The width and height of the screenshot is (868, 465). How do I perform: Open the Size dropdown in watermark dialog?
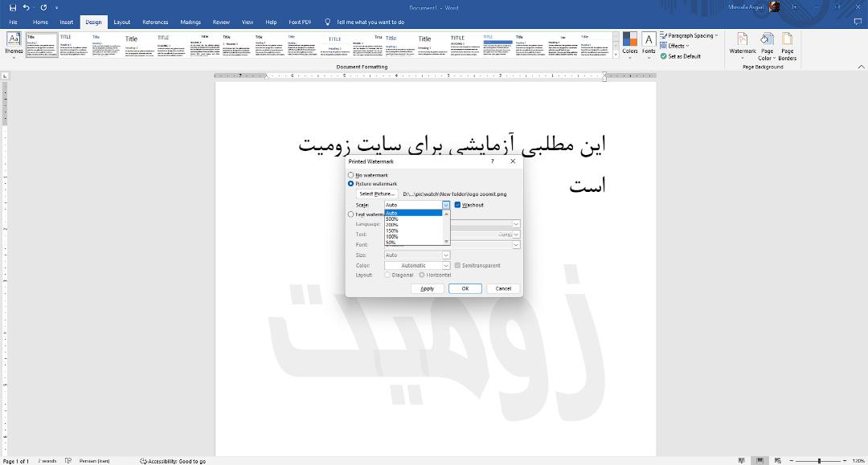tap(445, 255)
